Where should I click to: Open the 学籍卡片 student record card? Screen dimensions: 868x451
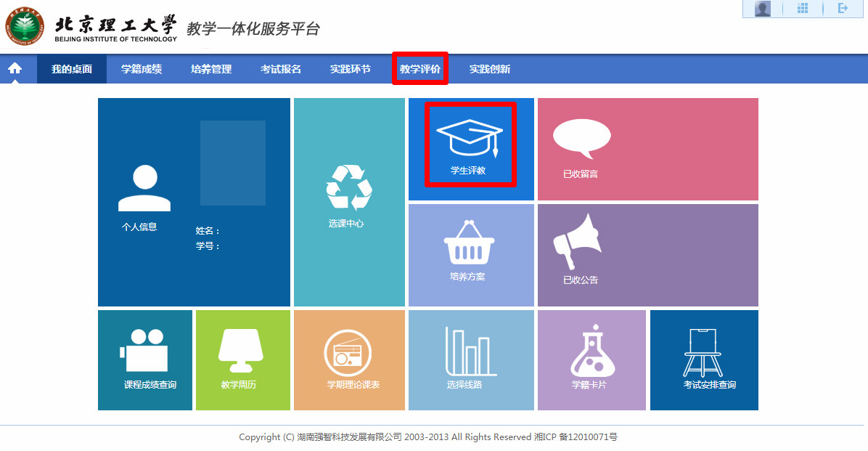click(591, 359)
